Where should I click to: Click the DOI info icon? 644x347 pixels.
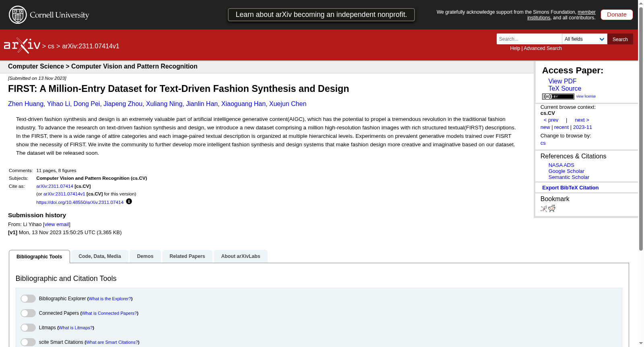129,202
